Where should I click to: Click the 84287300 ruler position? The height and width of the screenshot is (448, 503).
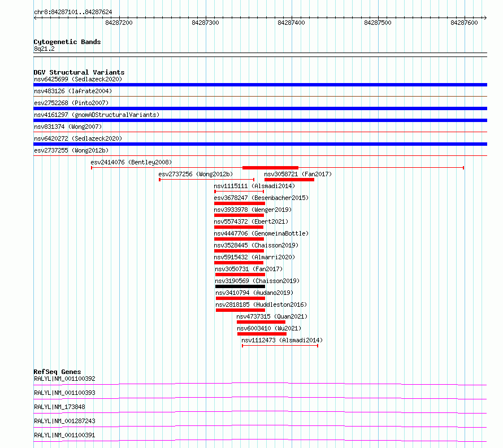click(x=205, y=23)
